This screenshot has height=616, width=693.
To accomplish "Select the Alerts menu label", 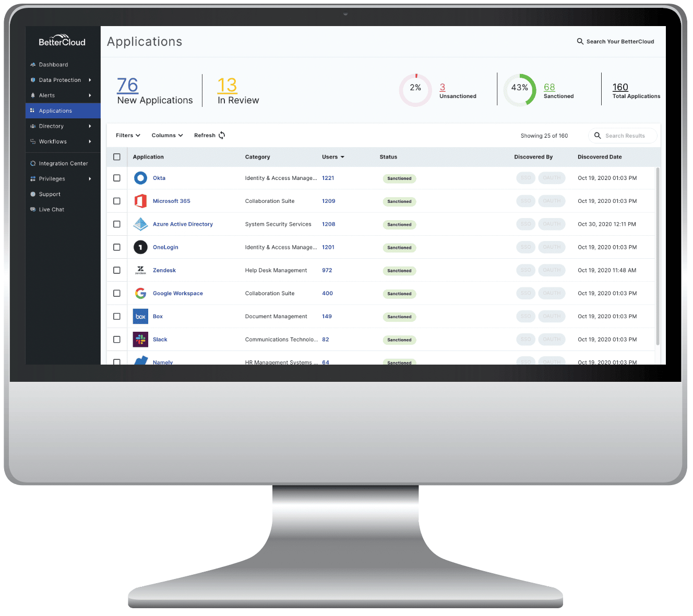I will [x=46, y=95].
